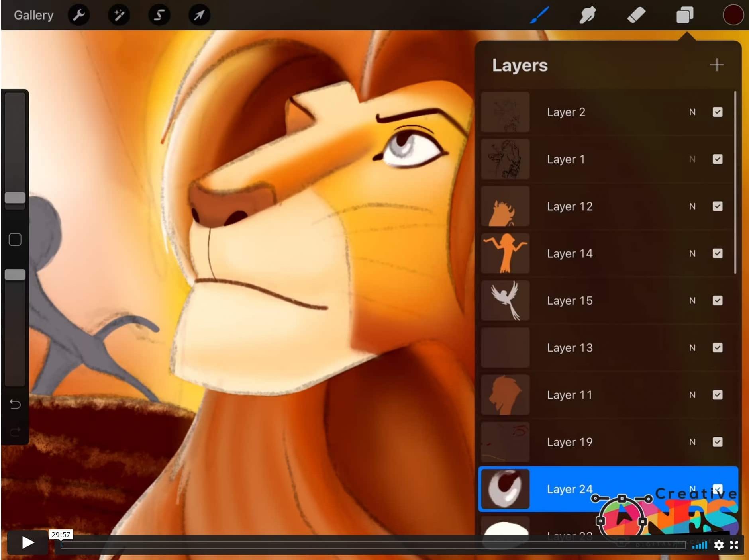Play the video

(x=27, y=542)
